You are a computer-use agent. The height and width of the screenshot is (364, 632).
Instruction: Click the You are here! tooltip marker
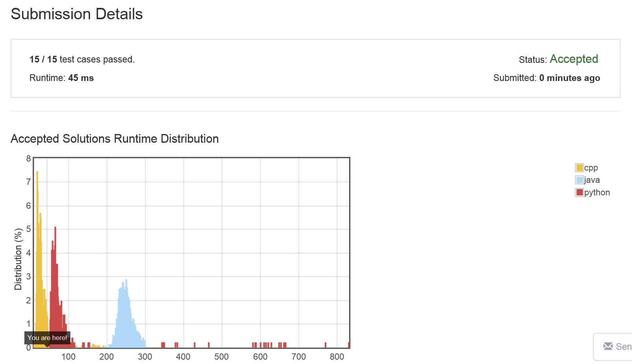(x=47, y=338)
